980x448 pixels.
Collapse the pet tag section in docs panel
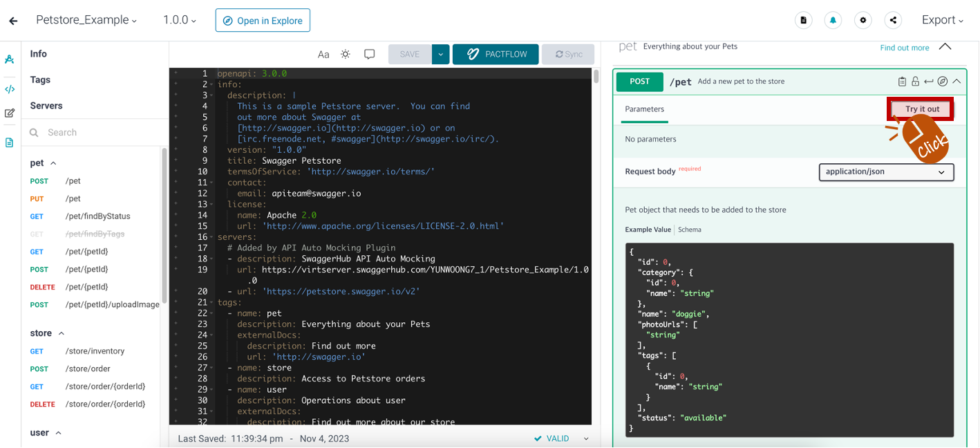(945, 47)
